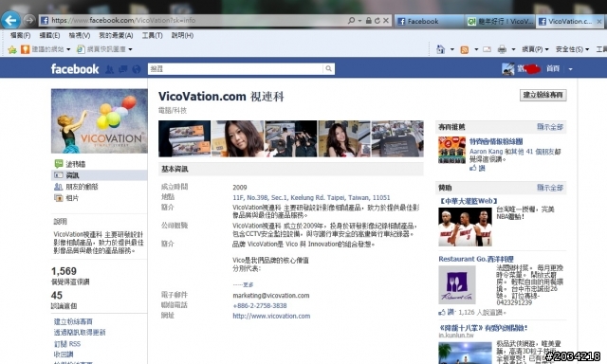Screen dimensions: 607x364
Task: Open the Keelung Rd. Taipei address link
Action: 311,198
